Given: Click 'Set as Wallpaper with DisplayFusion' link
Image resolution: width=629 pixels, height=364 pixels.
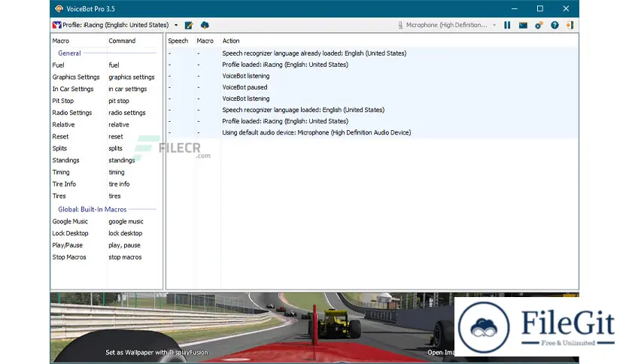Looking at the screenshot, I should pos(156,353).
